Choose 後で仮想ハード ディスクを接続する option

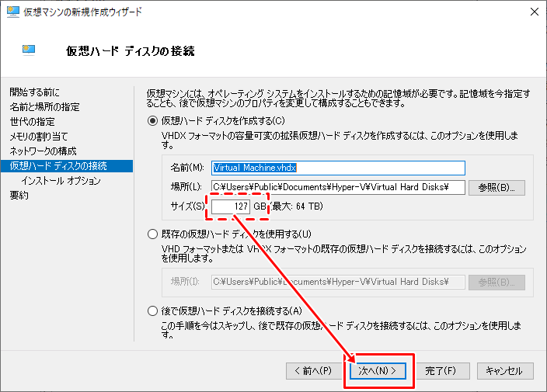(x=152, y=311)
